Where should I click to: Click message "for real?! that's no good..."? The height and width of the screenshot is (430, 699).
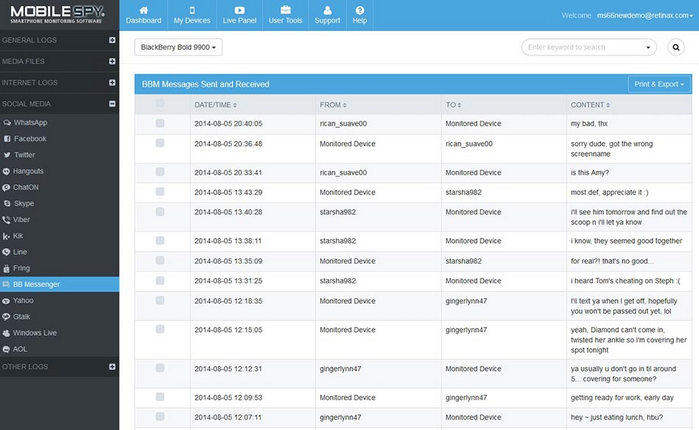pyautogui.click(x=612, y=261)
